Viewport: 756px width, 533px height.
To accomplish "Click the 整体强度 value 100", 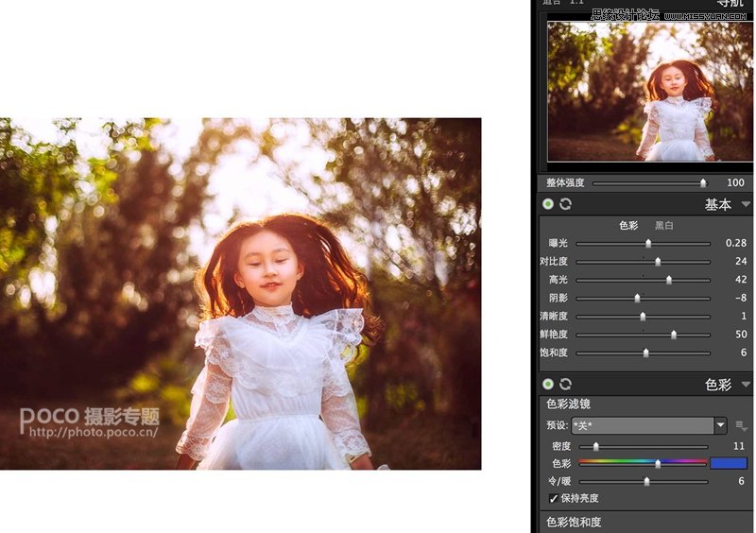I will tap(735, 182).
